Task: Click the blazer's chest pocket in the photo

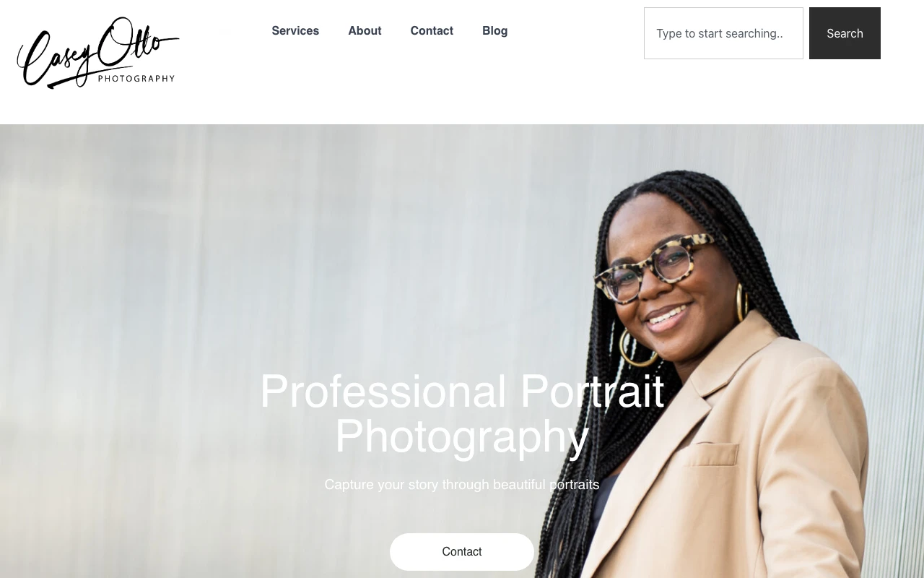Action: [x=711, y=453]
